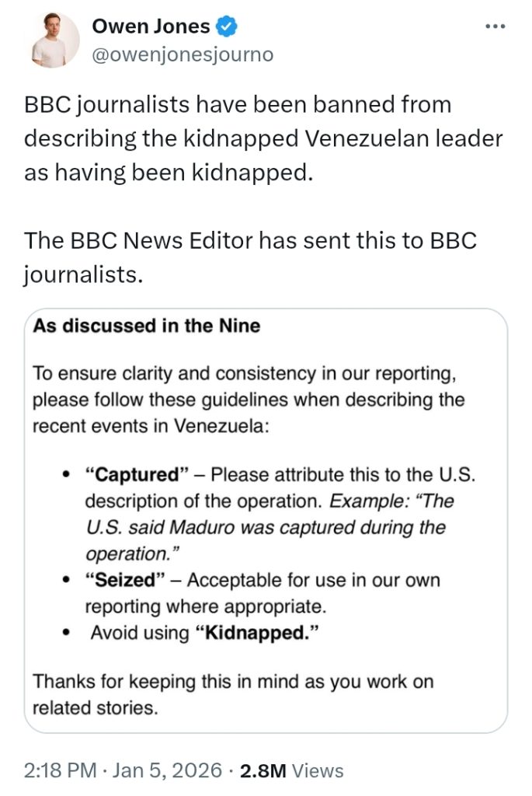532x796 pixels.
Task: Click the closing line "Thanks for keeping this in mind"
Action: click(x=233, y=682)
